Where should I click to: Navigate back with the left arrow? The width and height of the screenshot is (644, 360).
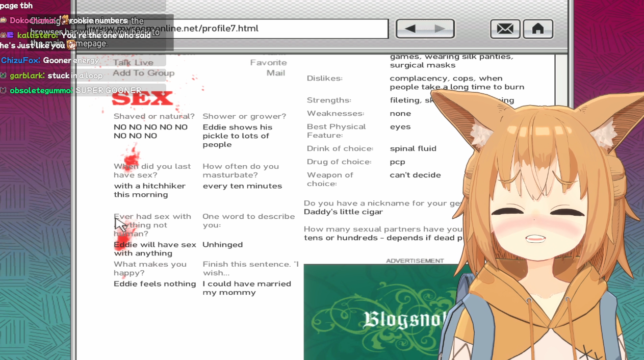click(x=410, y=29)
